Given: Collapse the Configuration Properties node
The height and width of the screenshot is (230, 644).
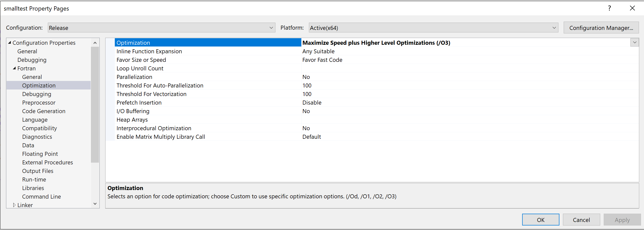Looking at the screenshot, I should pyautogui.click(x=9, y=42).
